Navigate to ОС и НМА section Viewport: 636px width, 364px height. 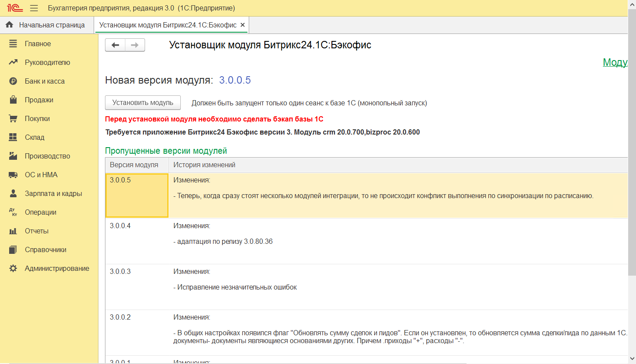(x=41, y=175)
